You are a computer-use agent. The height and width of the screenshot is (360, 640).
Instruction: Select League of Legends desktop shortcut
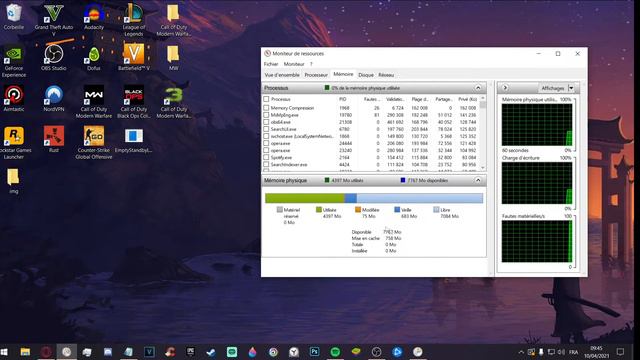[x=133, y=20]
